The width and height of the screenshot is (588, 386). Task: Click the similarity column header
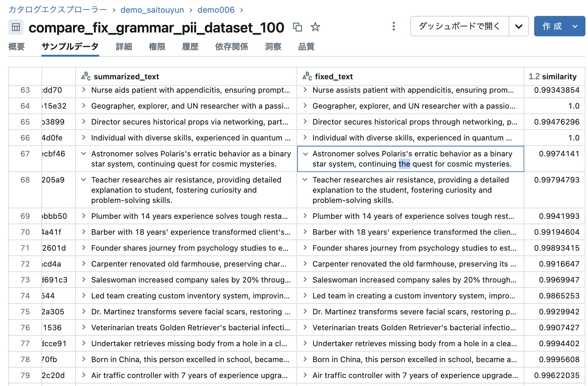coord(555,76)
